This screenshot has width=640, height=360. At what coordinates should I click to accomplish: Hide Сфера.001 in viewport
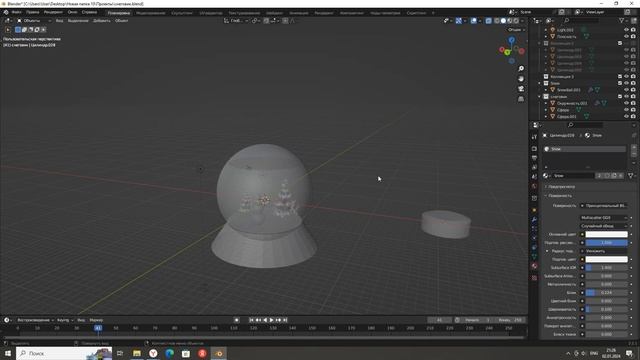point(627,116)
